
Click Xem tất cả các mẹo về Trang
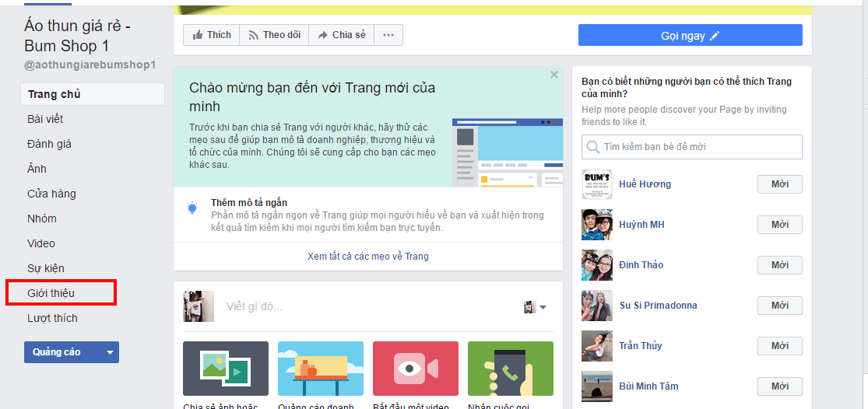(368, 257)
